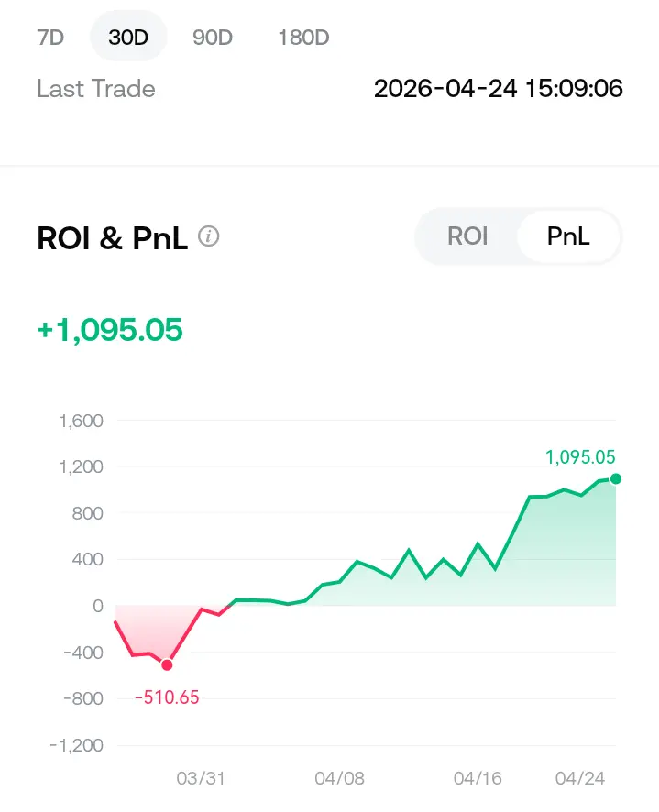659x812 pixels.
Task: Click the green endpoint dot on chart
Action: coord(616,478)
